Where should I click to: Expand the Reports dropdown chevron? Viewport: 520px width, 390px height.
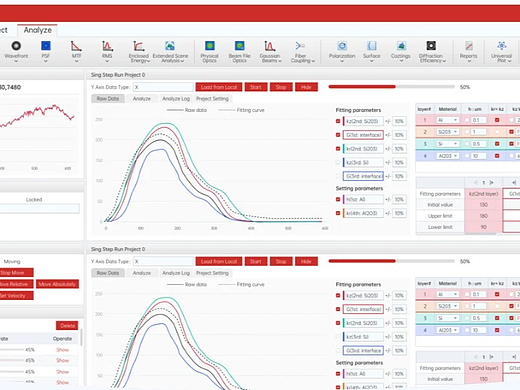pos(469,61)
